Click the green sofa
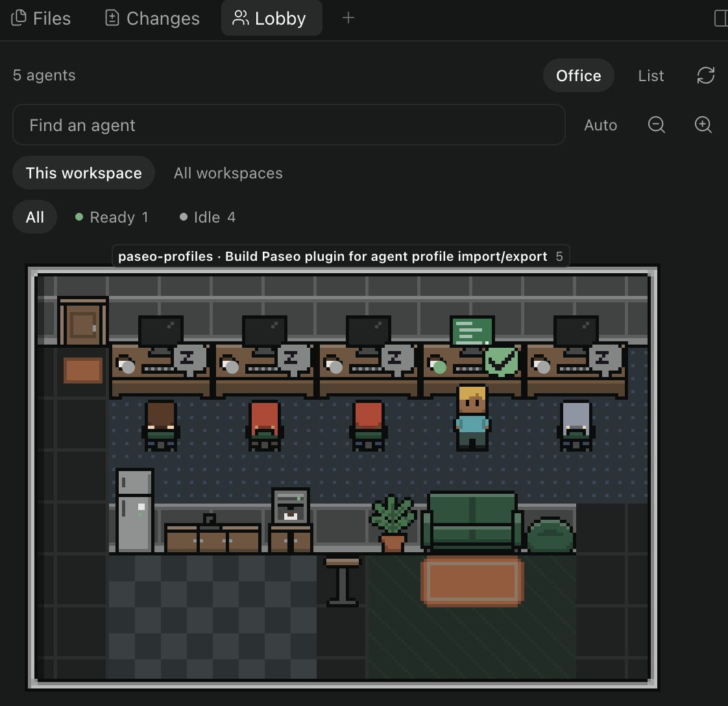This screenshot has width=728, height=706. tap(472, 520)
